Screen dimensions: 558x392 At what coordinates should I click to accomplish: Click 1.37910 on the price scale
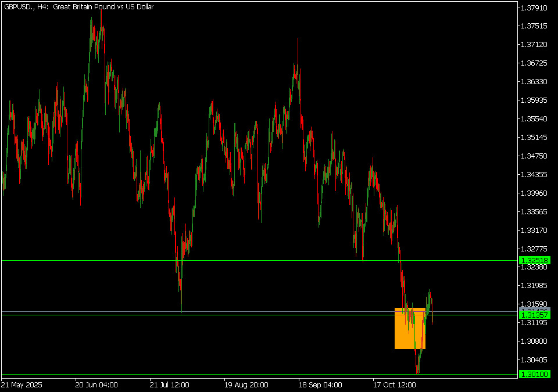(x=534, y=8)
